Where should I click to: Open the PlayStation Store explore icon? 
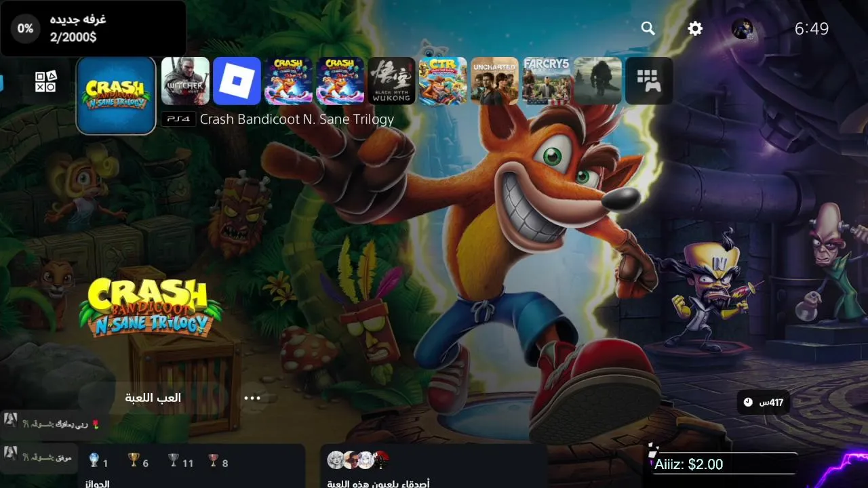[46, 81]
